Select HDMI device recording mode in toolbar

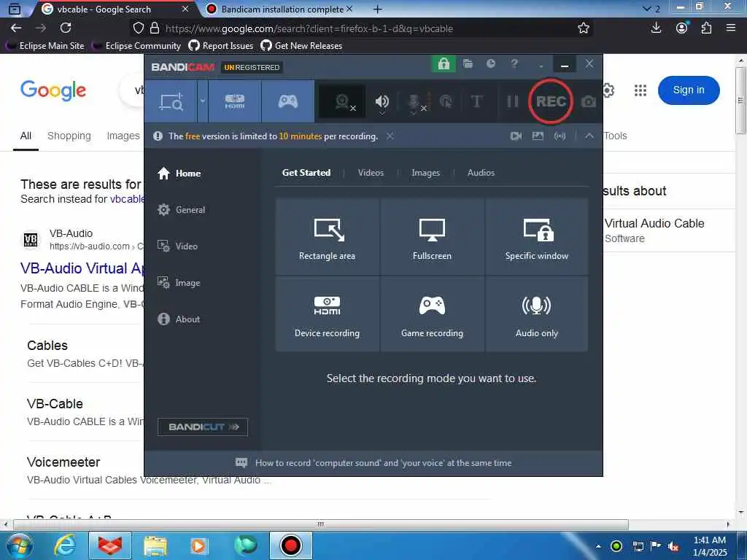click(235, 101)
